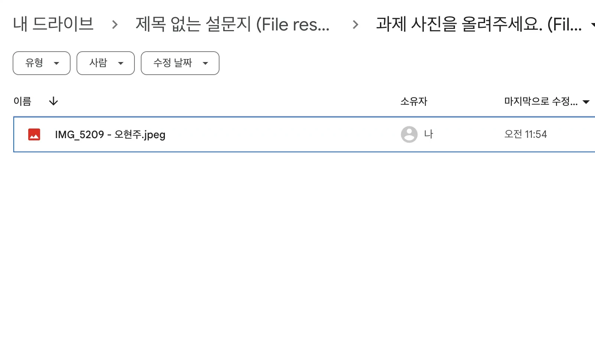Reverse sort direction arrow beside 이름
The image size is (595, 364).
coord(53,101)
